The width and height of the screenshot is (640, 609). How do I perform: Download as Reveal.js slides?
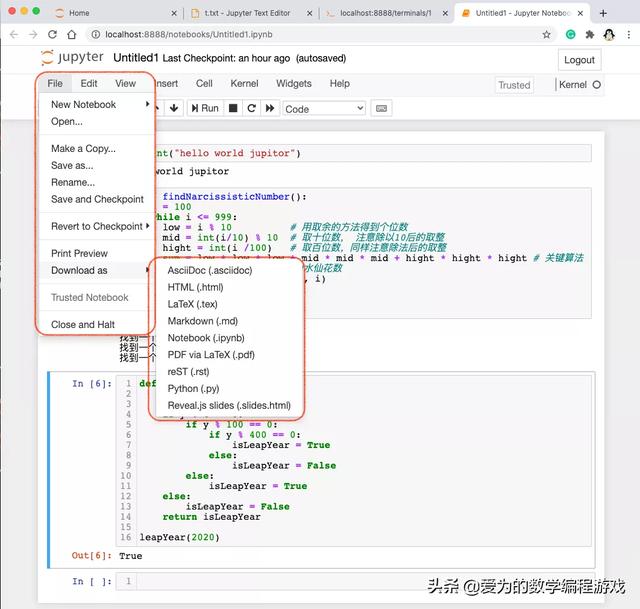227,406
